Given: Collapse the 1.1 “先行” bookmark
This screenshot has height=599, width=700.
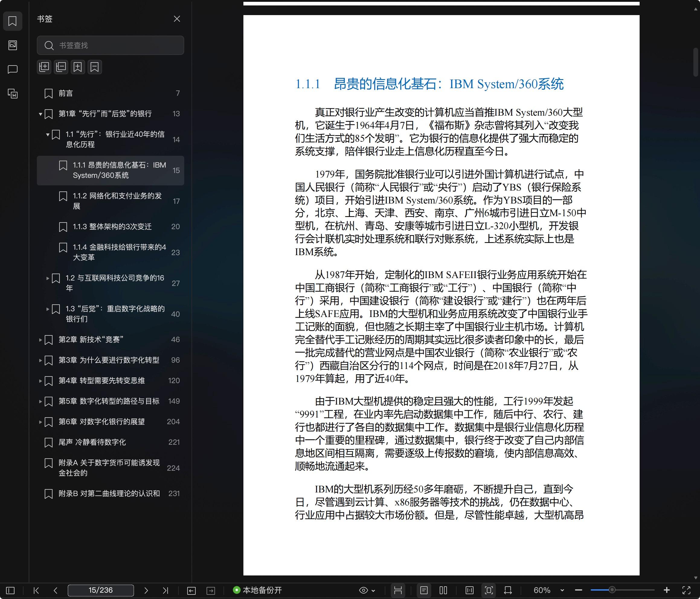Looking at the screenshot, I should tap(48, 134).
